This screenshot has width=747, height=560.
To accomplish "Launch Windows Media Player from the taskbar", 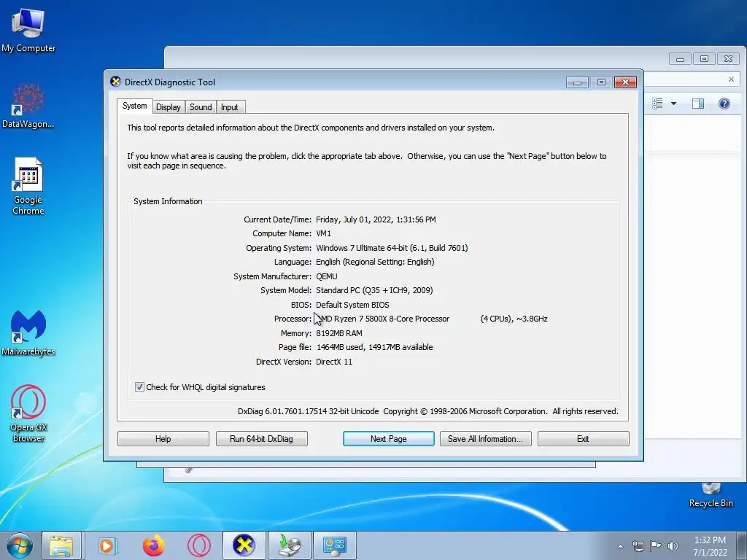I will pyautogui.click(x=108, y=545).
